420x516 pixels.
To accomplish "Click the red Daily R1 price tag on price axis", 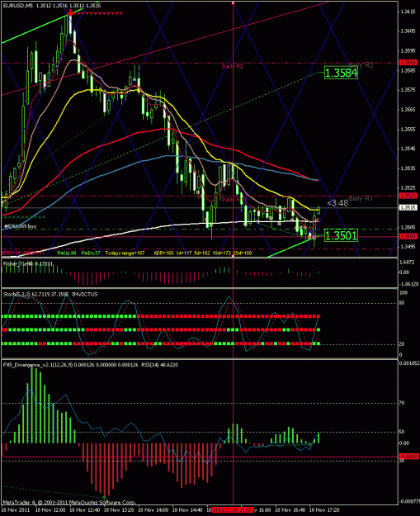I will pos(408,196).
